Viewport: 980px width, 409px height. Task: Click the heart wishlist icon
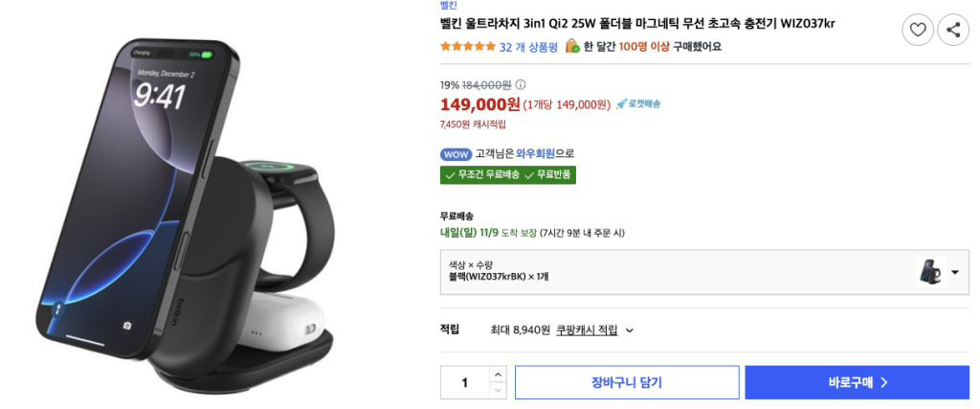pyautogui.click(x=918, y=31)
